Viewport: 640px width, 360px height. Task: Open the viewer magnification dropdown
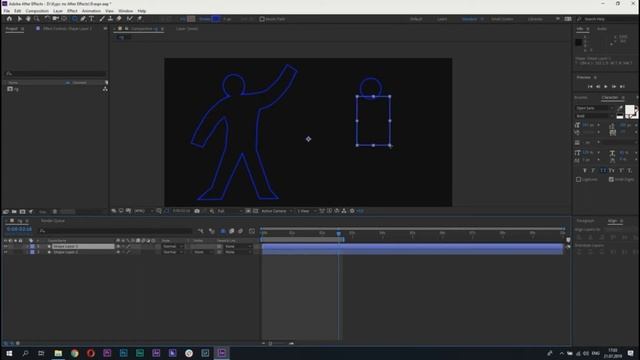pos(144,211)
